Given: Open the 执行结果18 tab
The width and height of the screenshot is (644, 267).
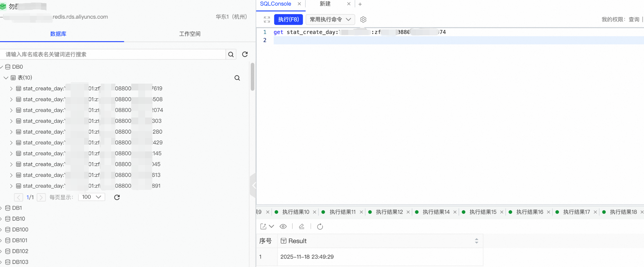Looking at the screenshot, I should [623, 212].
